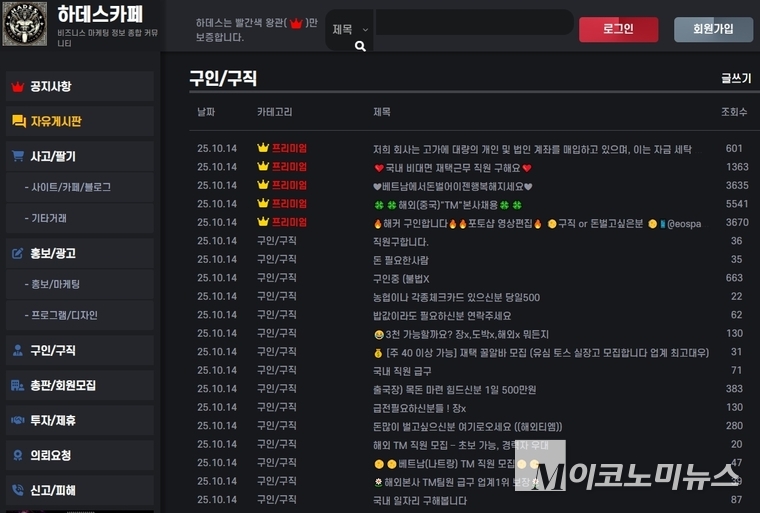Click the edit icon beside 홍보/광고
This screenshot has width=760, height=513.
point(17,253)
